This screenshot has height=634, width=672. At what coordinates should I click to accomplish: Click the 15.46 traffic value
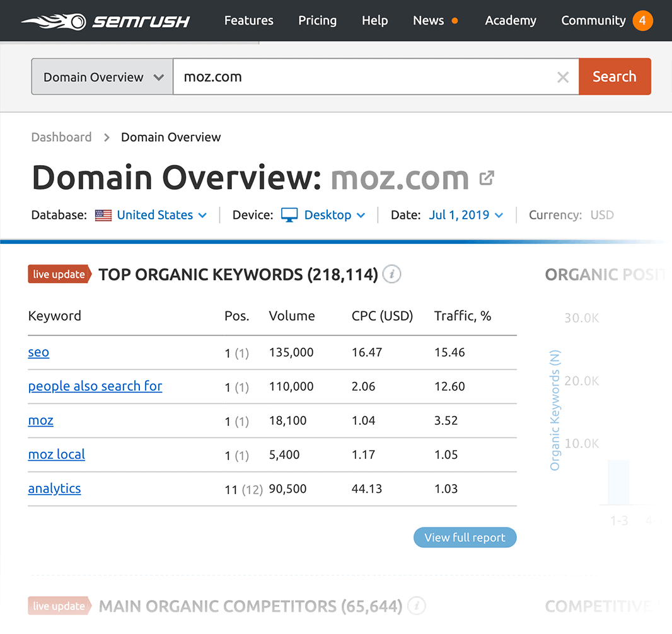(449, 352)
